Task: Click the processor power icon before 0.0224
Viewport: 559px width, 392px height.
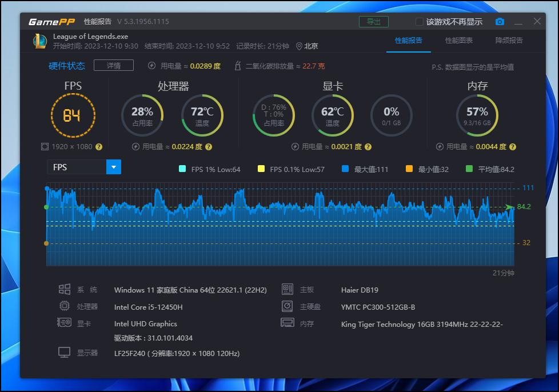Action: [x=135, y=146]
